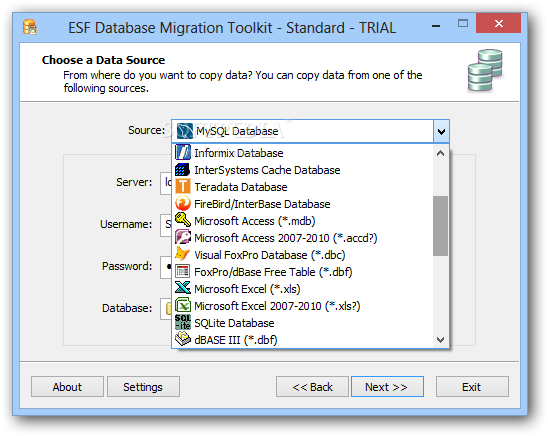Click the orange Teradata T icon
The image size is (548, 436).
click(x=183, y=187)
